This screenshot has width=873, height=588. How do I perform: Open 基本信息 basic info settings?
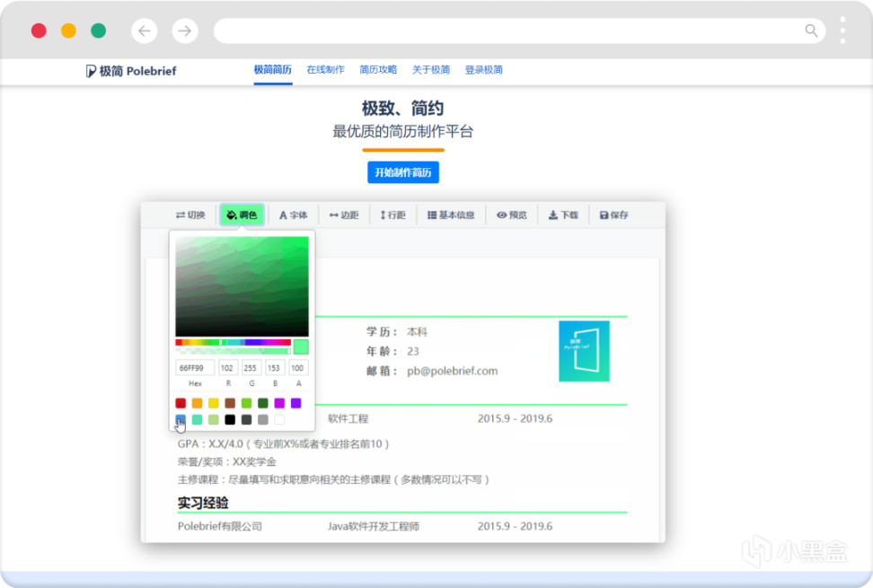(451, 215)
